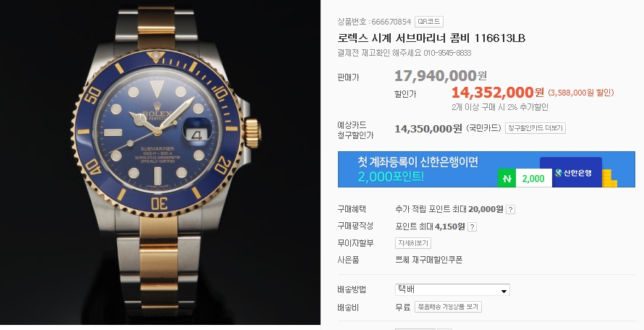
Task: Click the 국민카드 label
Action: pyautogui.click(x=484, y=128)
